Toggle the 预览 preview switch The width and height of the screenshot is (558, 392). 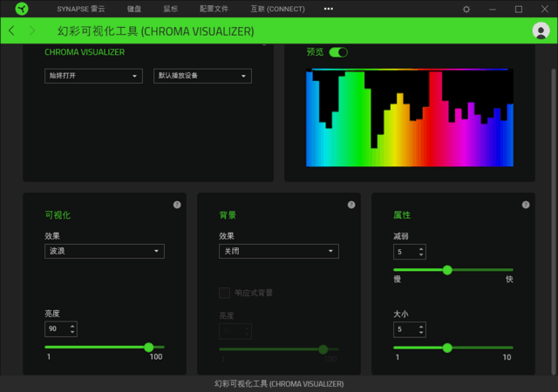(x=338, y=52)
